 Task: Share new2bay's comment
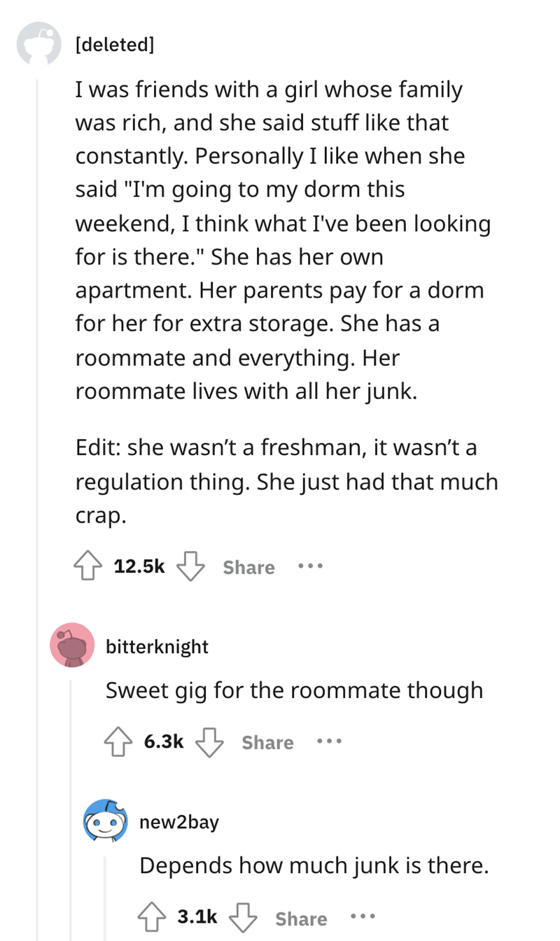click(301, 918)
